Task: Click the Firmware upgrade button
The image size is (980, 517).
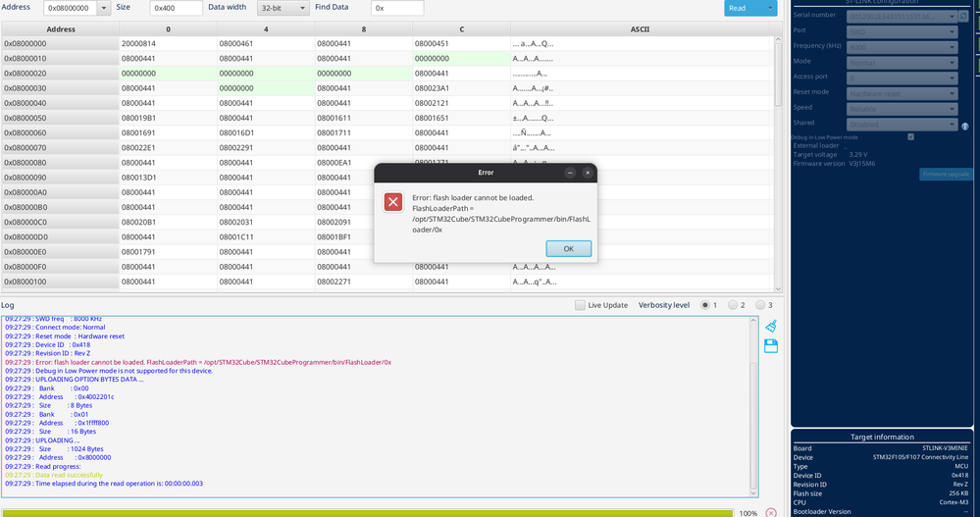Action: (x=946, y=174)
